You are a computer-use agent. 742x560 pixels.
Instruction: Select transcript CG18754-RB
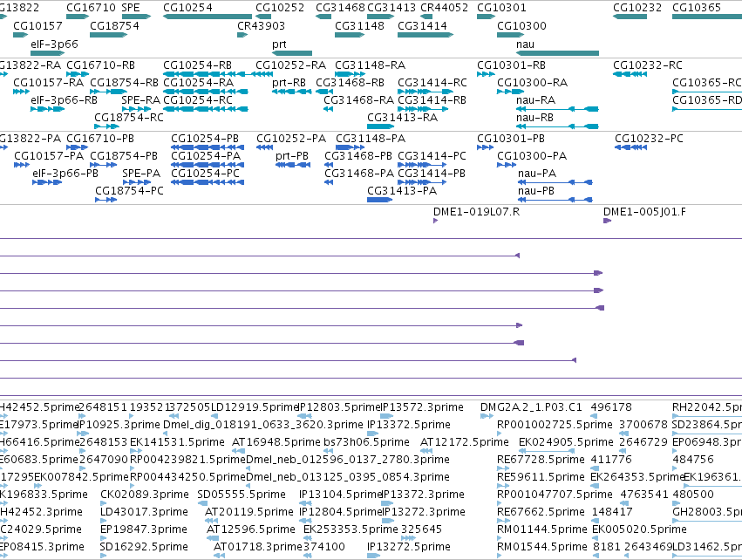tap(124, 82)
